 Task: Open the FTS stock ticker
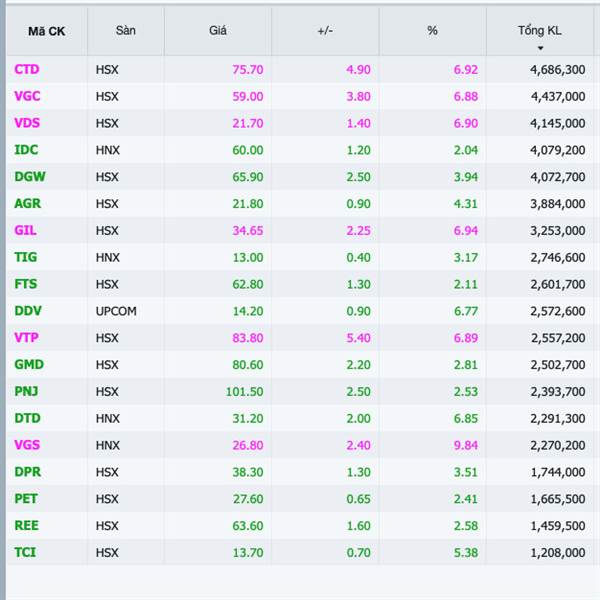click(26, 284)
